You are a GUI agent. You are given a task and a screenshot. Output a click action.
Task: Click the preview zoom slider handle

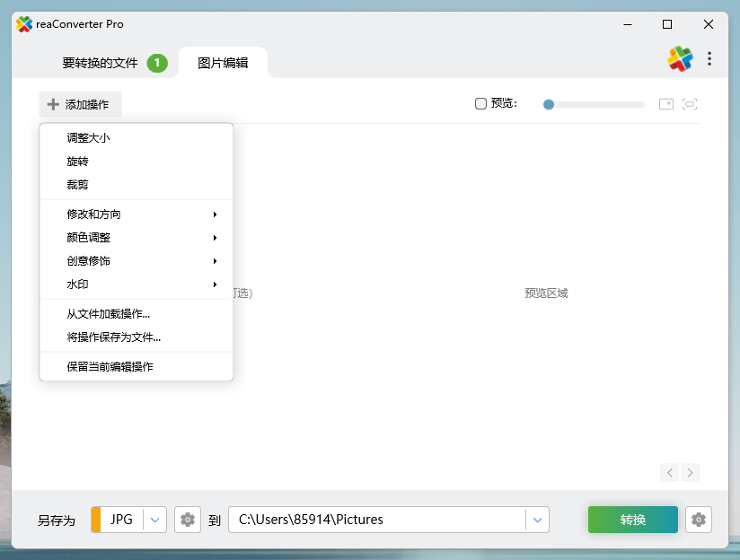tap(549, 104)
